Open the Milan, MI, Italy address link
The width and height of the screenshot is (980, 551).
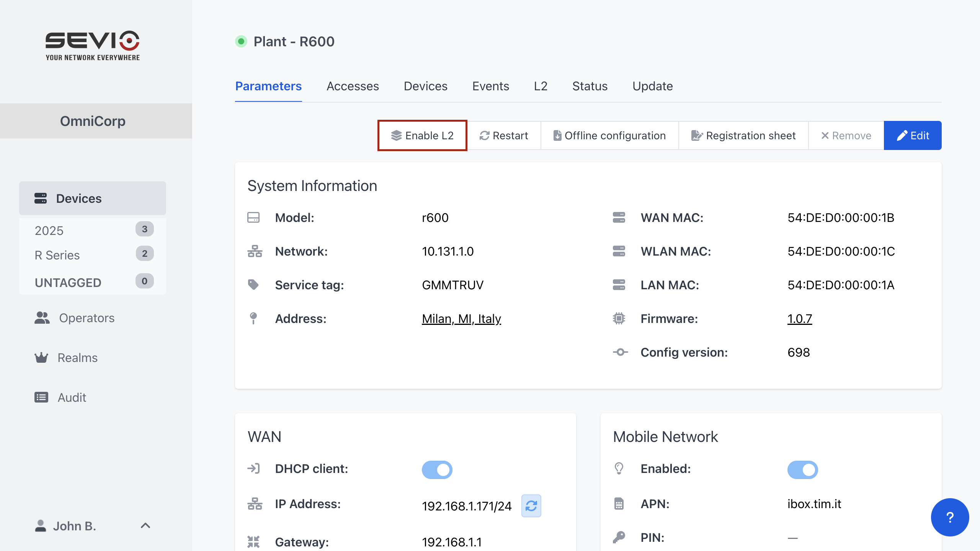[461, 318]
